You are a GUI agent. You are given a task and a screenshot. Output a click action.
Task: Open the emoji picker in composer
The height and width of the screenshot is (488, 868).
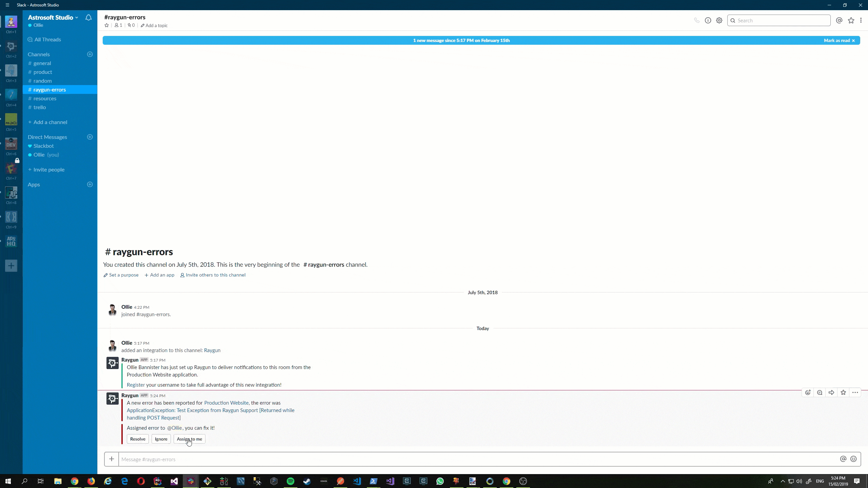(853, 459)
